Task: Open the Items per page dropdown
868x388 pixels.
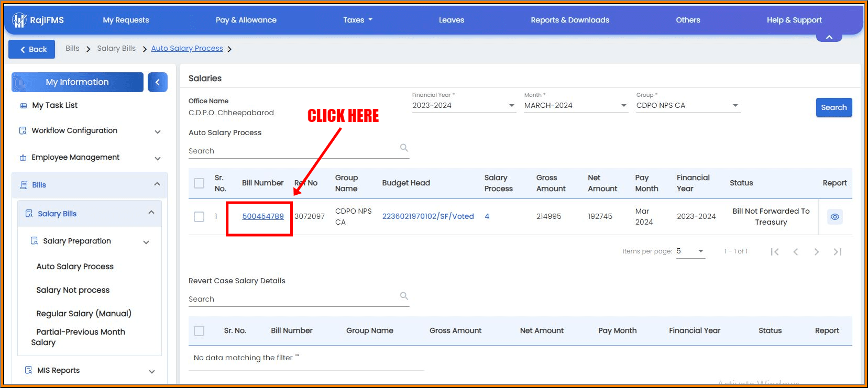Action: click(690, 251)
